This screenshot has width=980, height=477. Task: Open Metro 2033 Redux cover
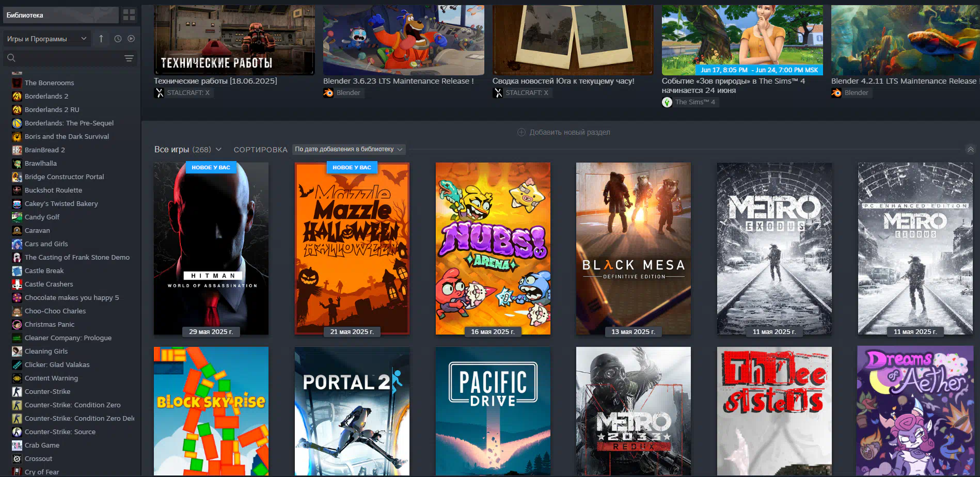tap(634, 411)
